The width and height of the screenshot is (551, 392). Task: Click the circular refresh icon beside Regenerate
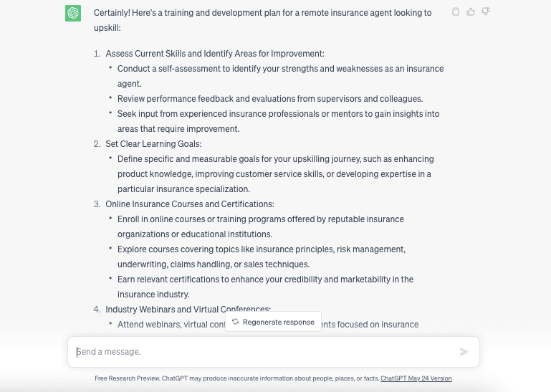(x=236, y=322)
